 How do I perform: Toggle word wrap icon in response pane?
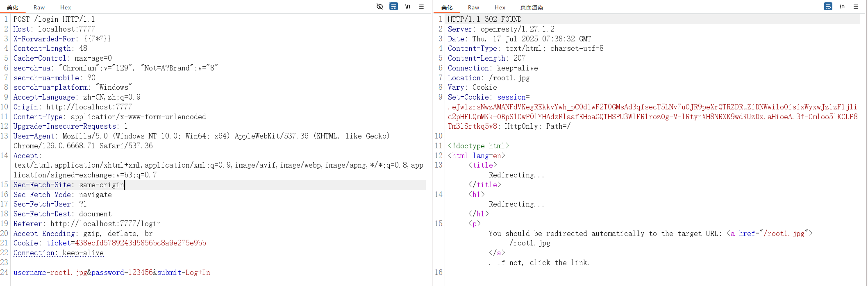[x=828, y=7]
